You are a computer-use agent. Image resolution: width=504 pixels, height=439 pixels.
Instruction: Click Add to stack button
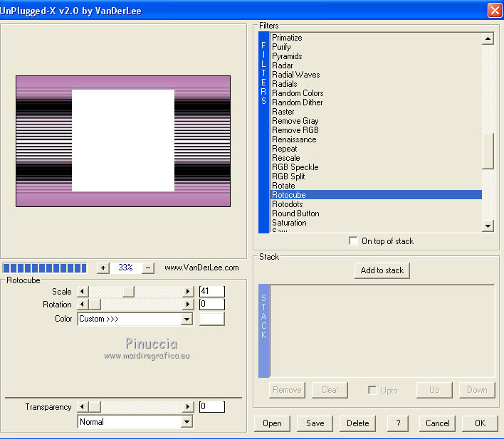[382, 270]
